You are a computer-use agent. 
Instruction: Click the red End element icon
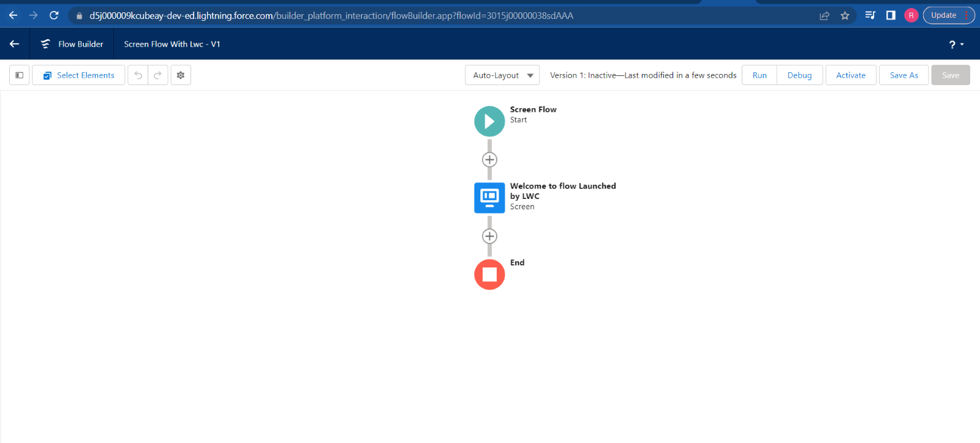(x=489, y=275)
